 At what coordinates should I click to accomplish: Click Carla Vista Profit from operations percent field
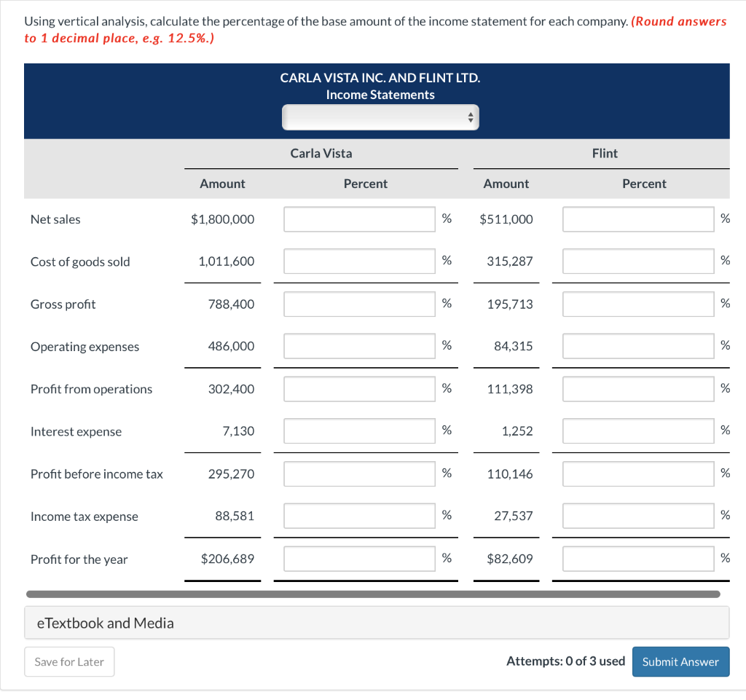tap(358, 388)
